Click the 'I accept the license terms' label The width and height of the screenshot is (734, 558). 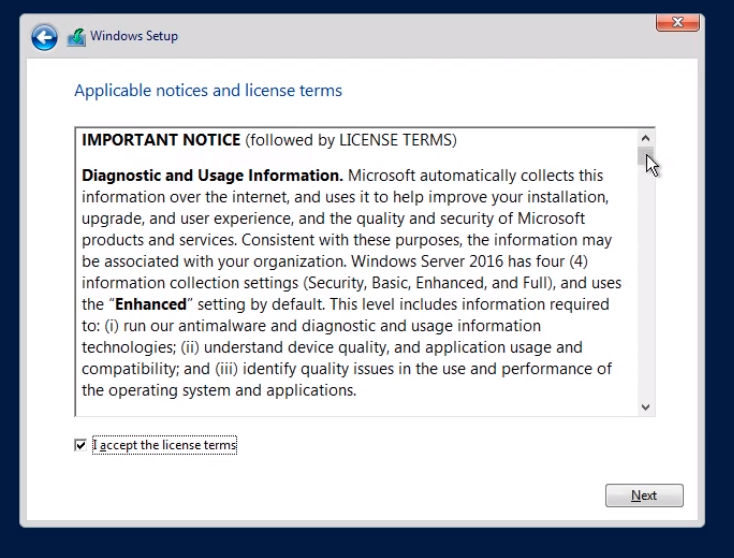click(x=164, y=445)
